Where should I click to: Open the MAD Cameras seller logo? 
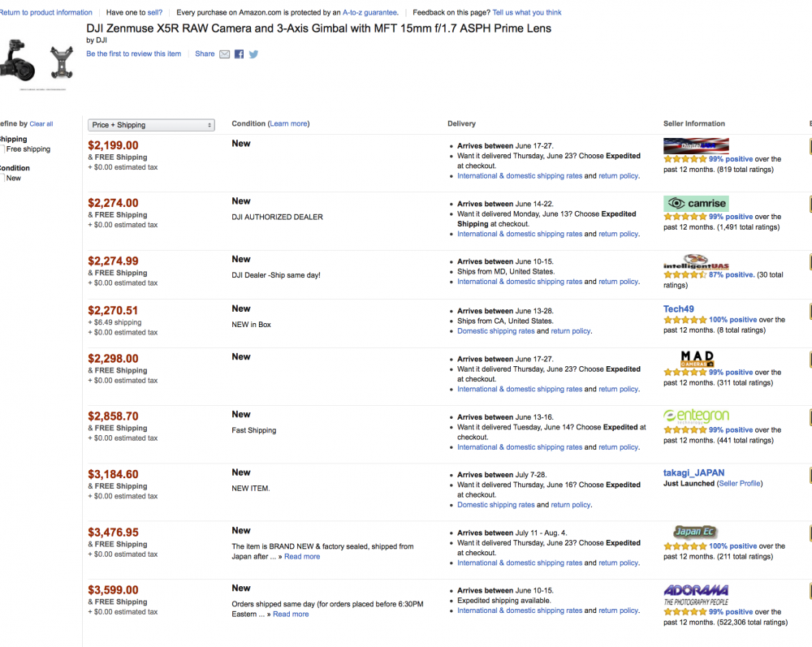point(697,358)
